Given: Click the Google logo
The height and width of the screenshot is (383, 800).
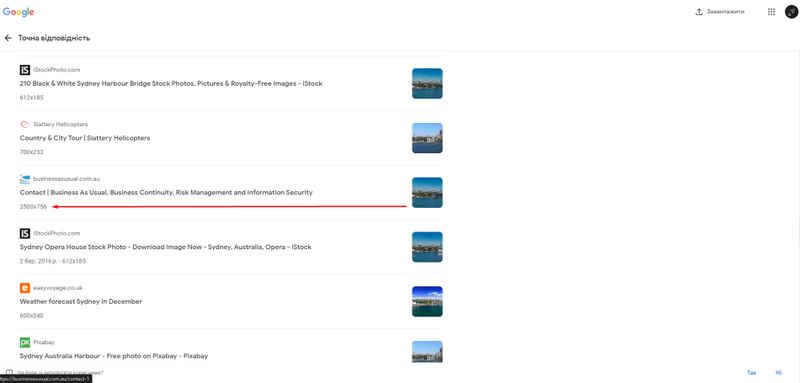Looking at the screenshot, I should tap(18, 12).
